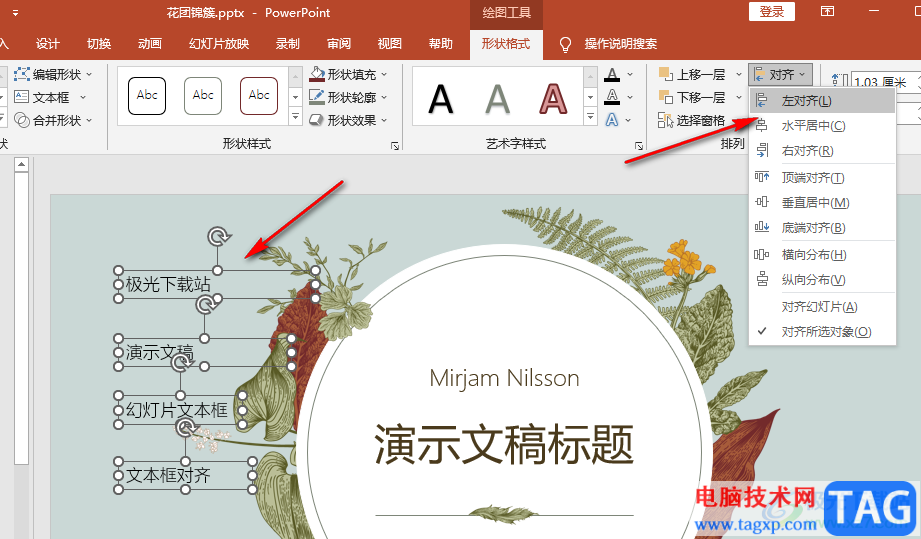
Task: Expand Shape Effects (形状效果) dropdown arrow
Action: [384, 120]
